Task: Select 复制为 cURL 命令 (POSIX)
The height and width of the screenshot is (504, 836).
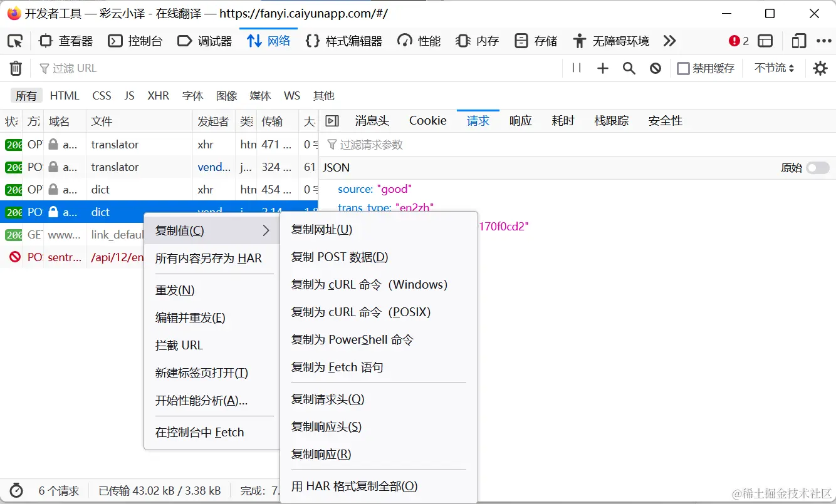Action: click(x=379, y=312)
